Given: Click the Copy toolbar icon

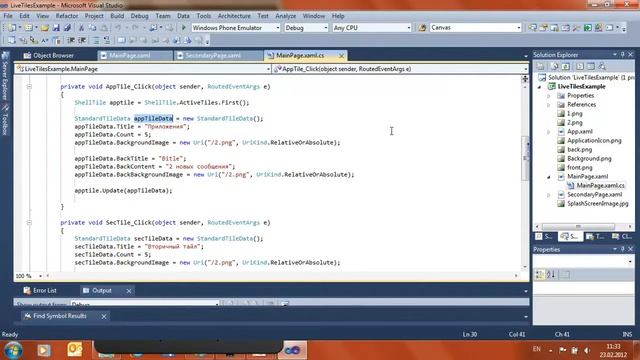Looking at the screenshot, I should click(x=93, y=28).
